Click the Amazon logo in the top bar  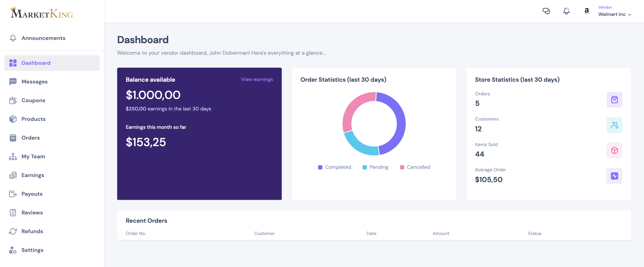[x=586, y=11]
